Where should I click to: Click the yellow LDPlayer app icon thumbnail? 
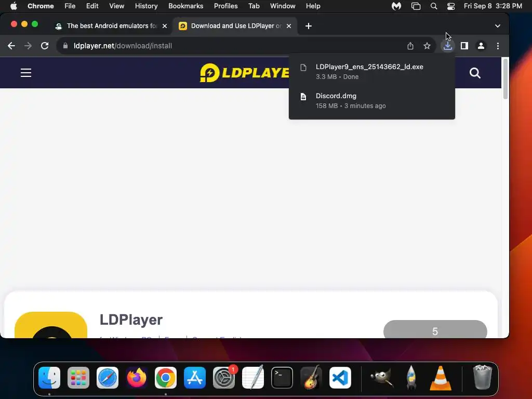click(x=51, y=325)
